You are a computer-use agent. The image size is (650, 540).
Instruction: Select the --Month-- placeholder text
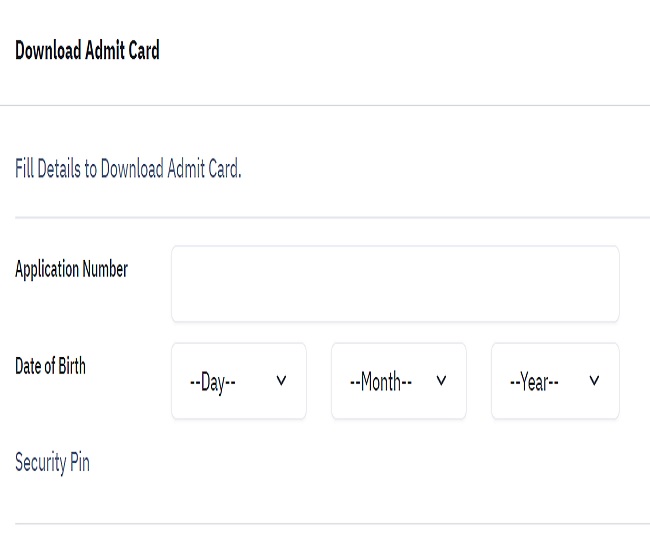click(x=380, y=382)
